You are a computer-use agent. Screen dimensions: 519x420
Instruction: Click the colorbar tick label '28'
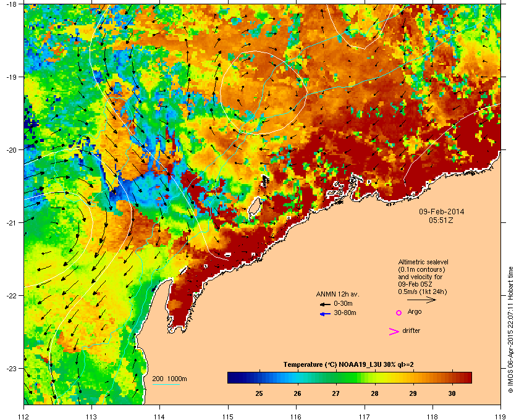(x=374, y=393)
